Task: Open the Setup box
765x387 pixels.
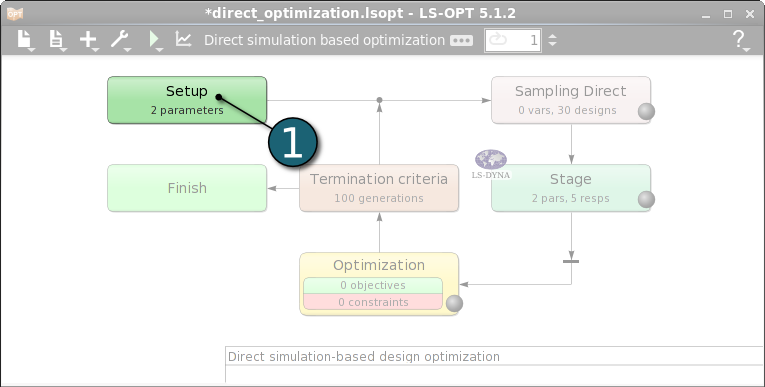Action: click(x=187, y=100)
